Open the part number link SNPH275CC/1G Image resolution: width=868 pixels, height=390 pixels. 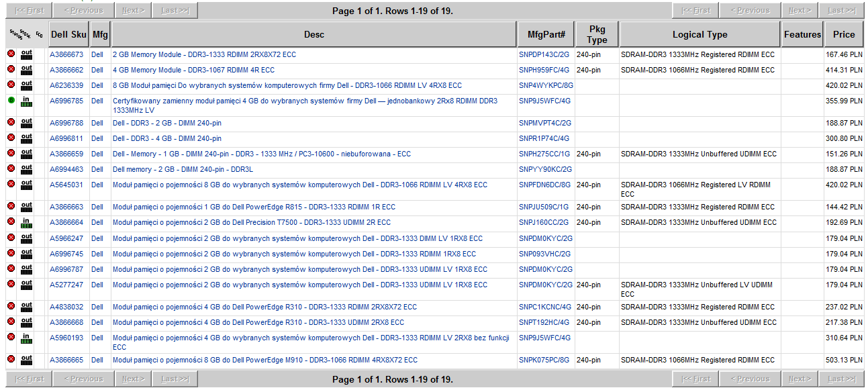pos(544,154)
